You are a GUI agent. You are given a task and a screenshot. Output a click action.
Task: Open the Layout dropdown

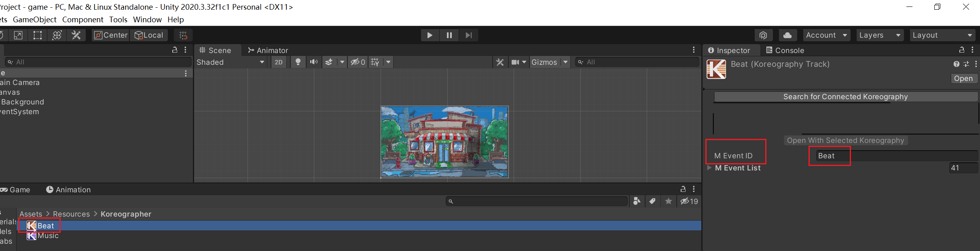[942, 35]
